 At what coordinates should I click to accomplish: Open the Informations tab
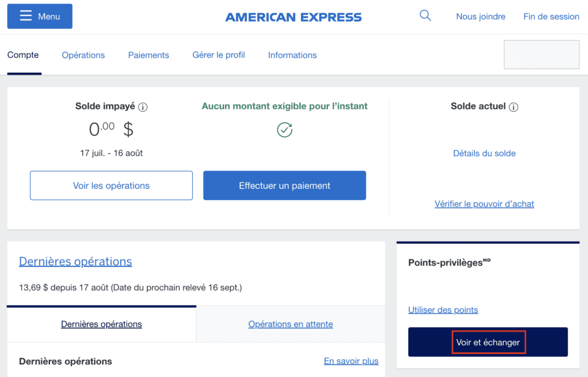(x=292, y=55)
